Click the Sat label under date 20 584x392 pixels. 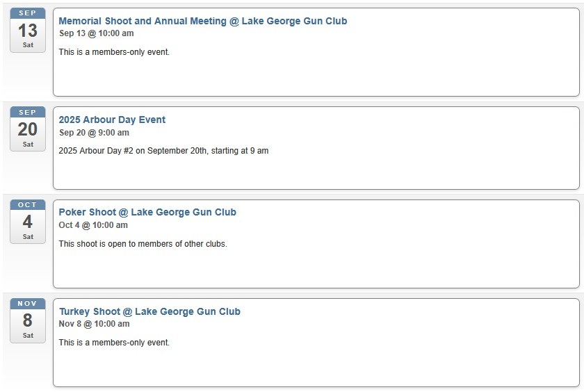[28, 144]
